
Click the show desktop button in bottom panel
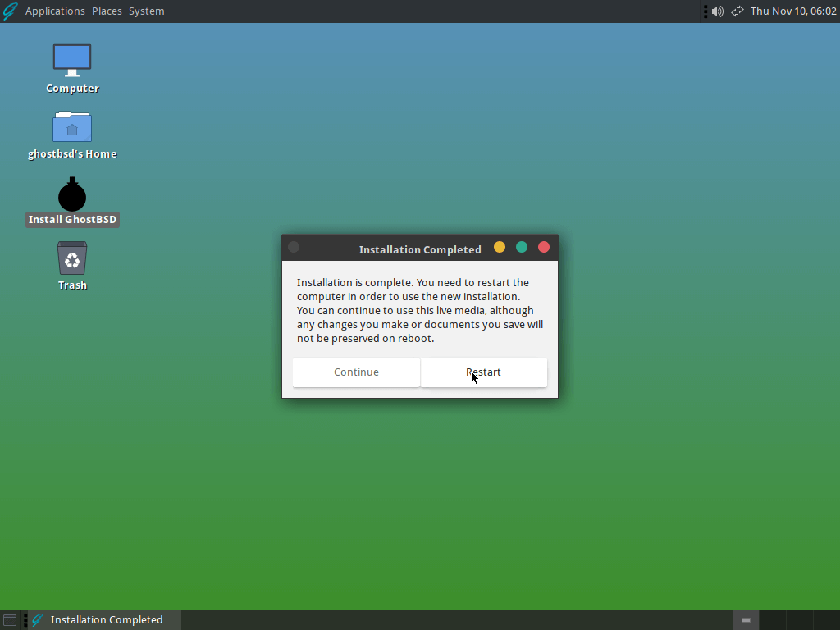(10, 620)
